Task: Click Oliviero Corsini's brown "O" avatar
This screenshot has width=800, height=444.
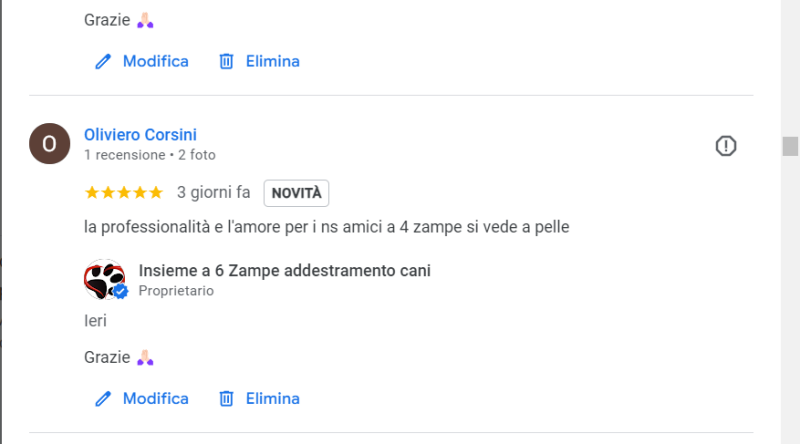Action: click(50, 144)
